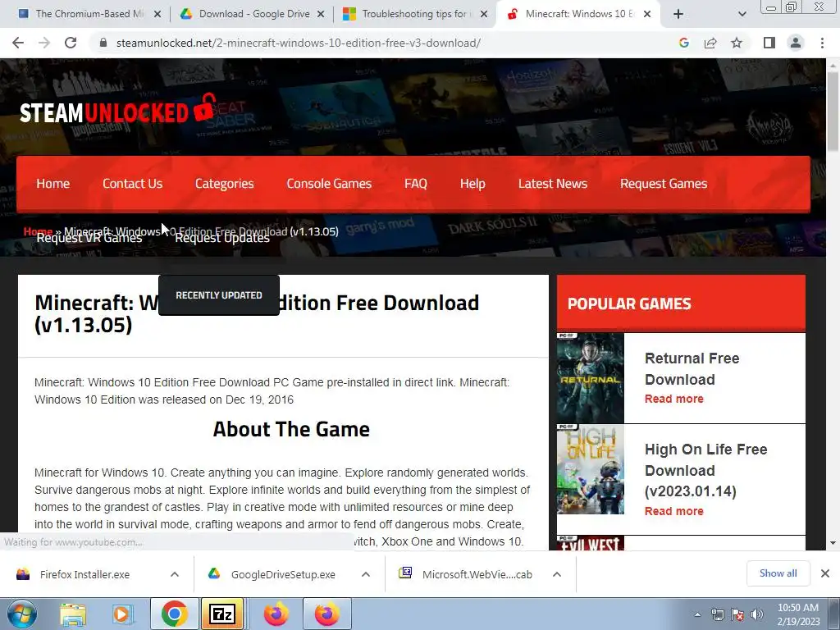Image resolution: width=840 pixels, height=630 pixels.
Task: Open Console Games in nav bar
Action: pos(329,184)
